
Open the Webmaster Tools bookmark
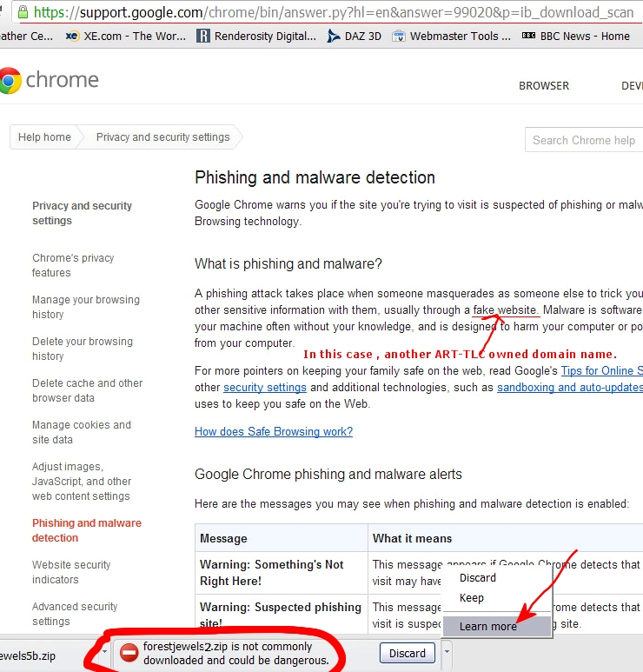coord(452,36)
